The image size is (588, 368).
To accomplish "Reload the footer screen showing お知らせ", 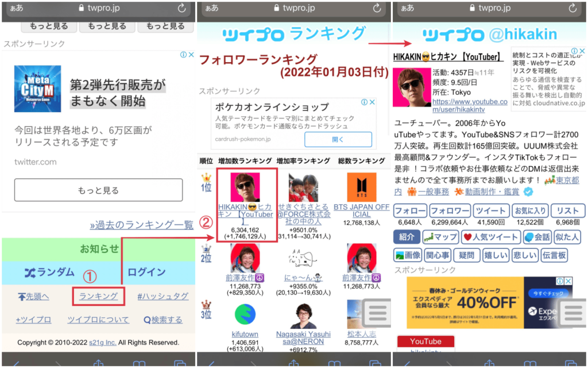I will [x=181, y=8].
